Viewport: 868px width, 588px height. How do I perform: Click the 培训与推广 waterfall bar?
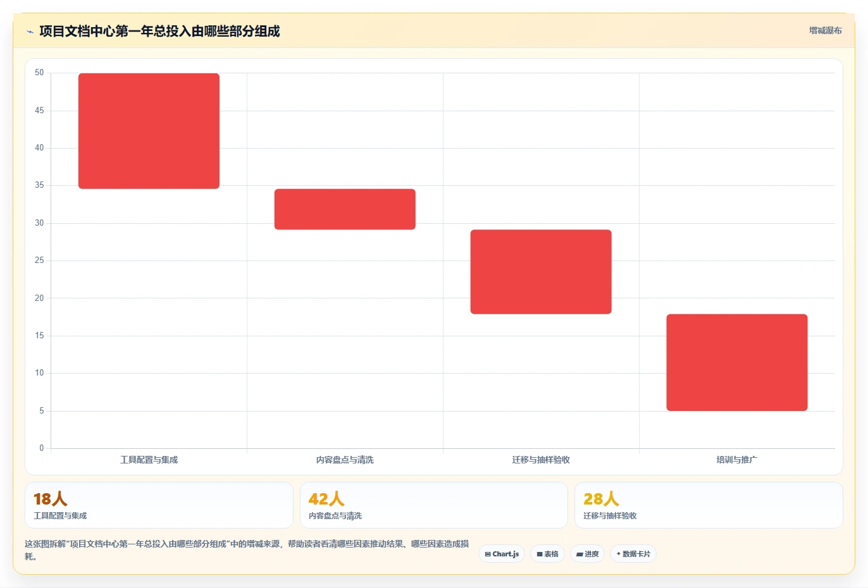click(737, 362)
